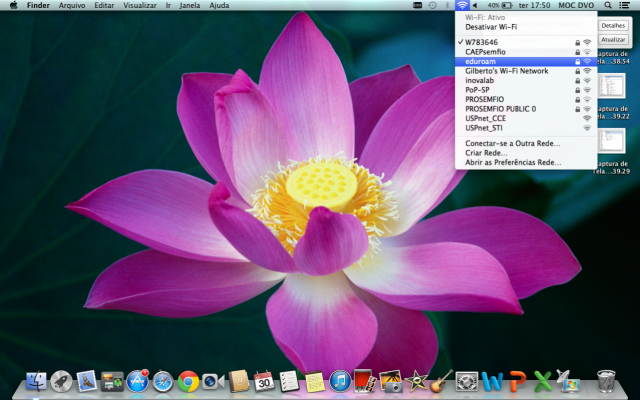Connect to the eduroam network
Viewport: 640px width, 400px height.
(480, 61)
